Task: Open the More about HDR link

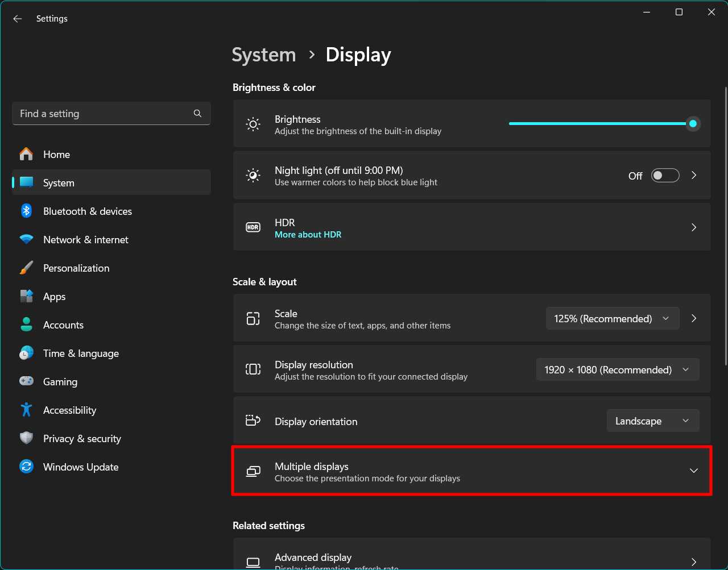Action: (308, 235)
